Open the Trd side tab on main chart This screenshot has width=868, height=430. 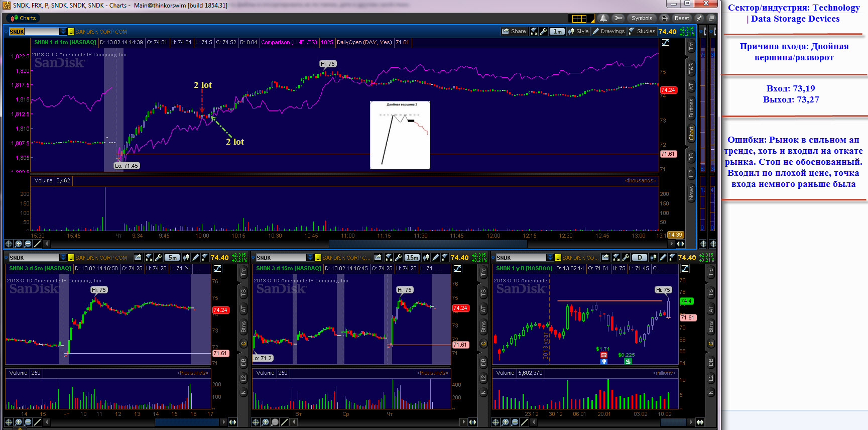pos(691,46)
